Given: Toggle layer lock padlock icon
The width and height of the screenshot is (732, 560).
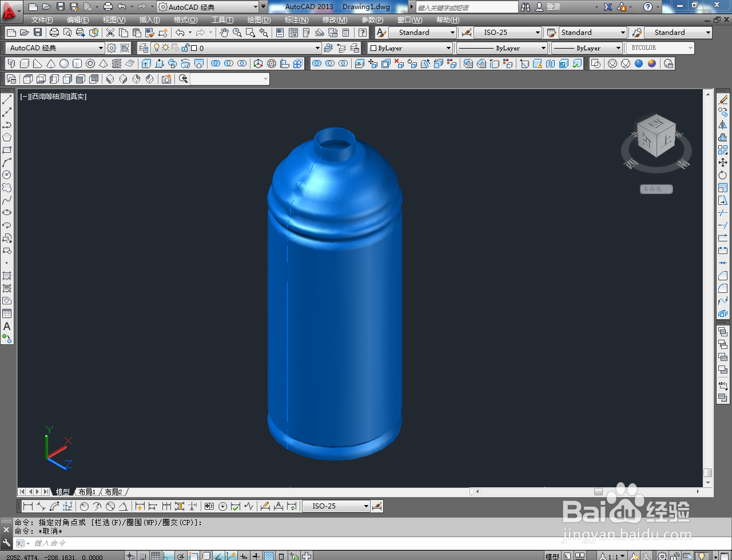Looking at the screenshot, I should pyautogui.click(x=185, y=48).
